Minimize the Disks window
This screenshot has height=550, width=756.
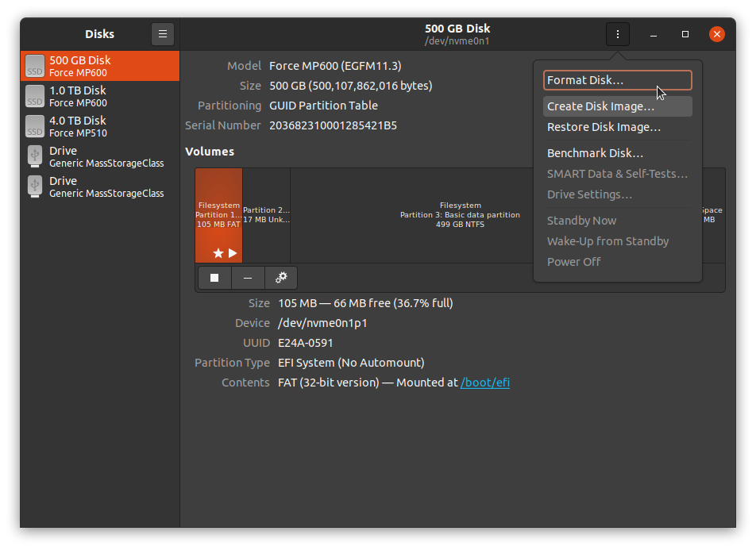click(653, 34)
